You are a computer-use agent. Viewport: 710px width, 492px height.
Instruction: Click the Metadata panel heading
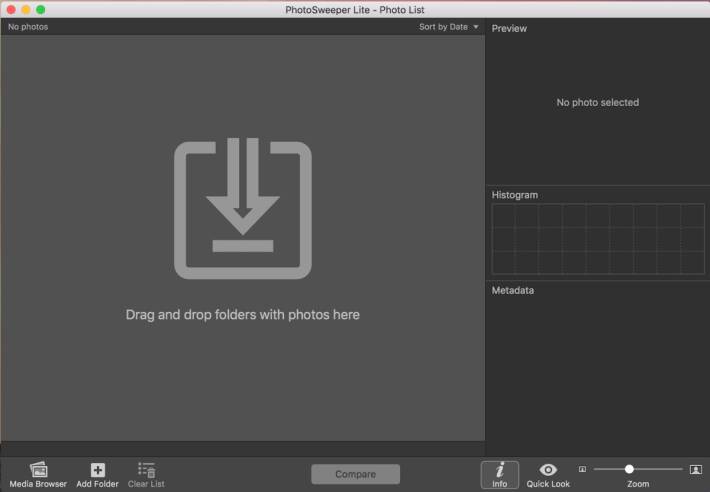tap(513, 291)
